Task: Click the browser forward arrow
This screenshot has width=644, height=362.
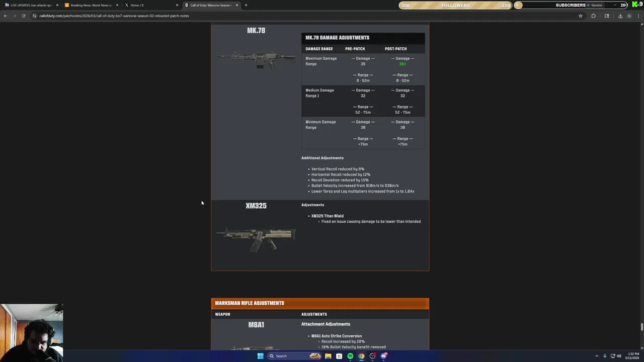Action: point(14,16)
